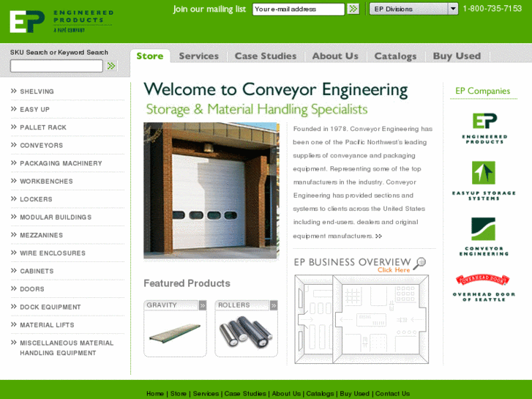The width and height of the screenshot is (532, 399).
Task: Open the warehouse floor plan diagram
Action: [x=361, y=319]
